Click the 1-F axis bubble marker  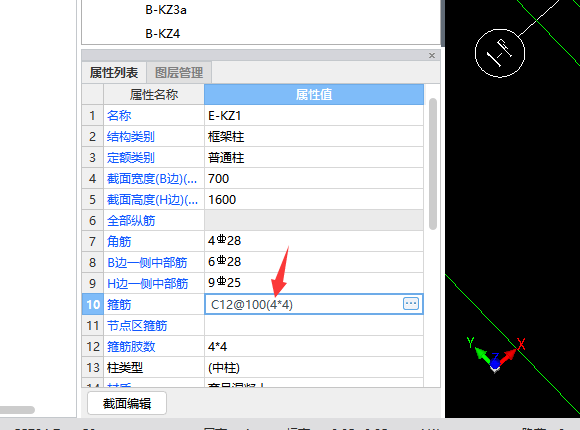pos(500,53)
